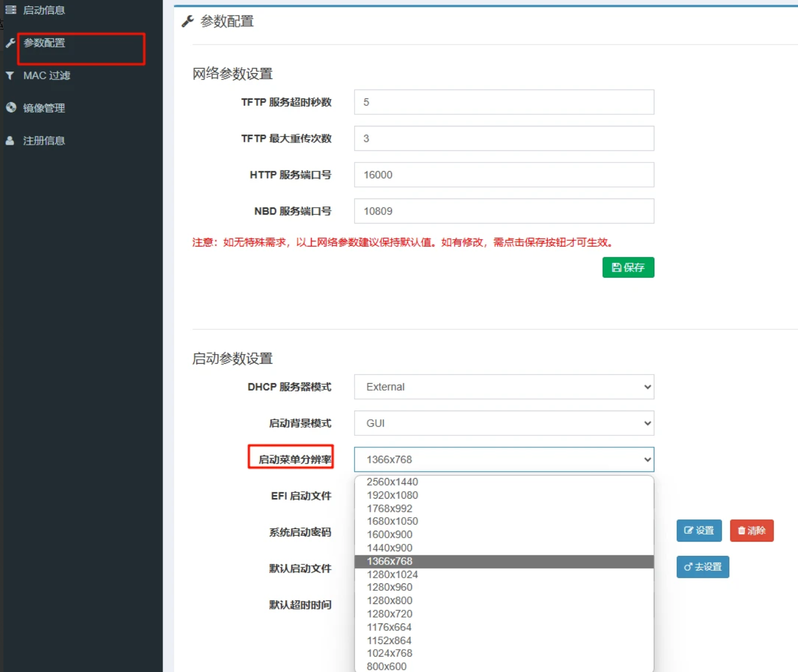Viewport: 798px width, 672px height.
Task: Click the 系统启动密码 label
Action: [300, 532]
